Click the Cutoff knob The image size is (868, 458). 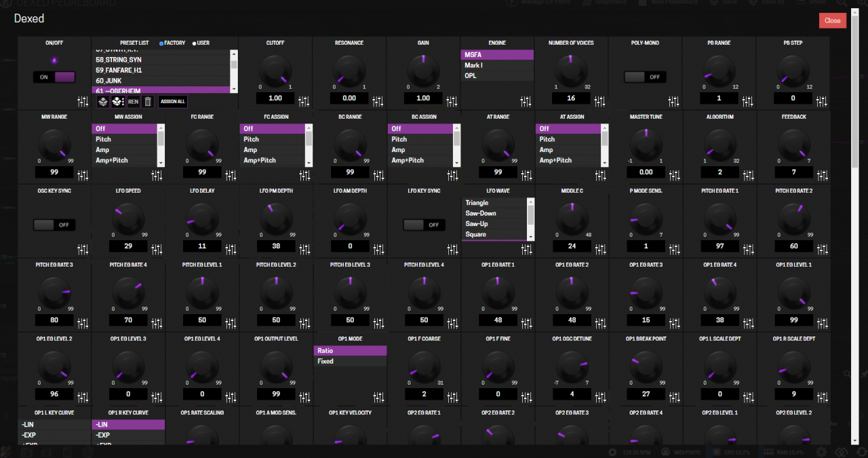coord(275,71)
